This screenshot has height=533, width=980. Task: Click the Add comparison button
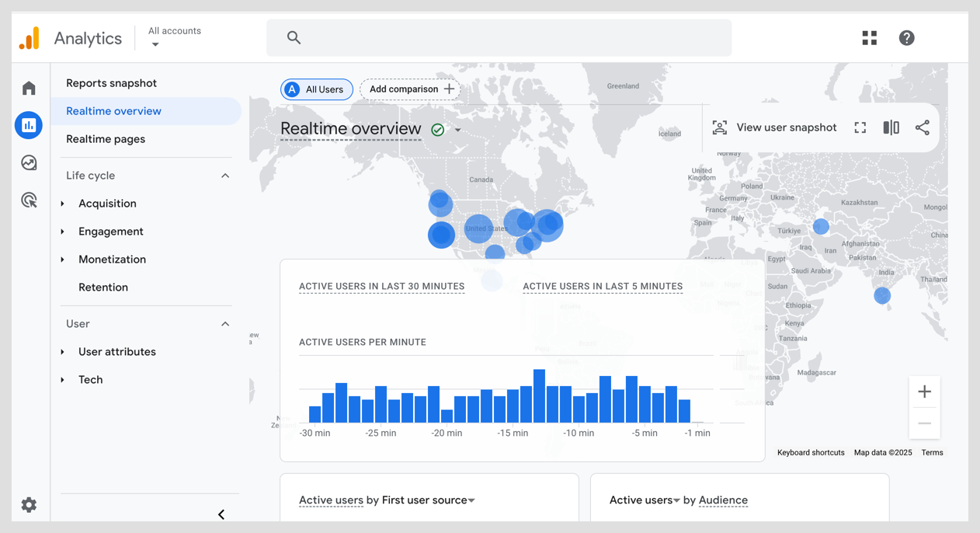tap(410, 89)
